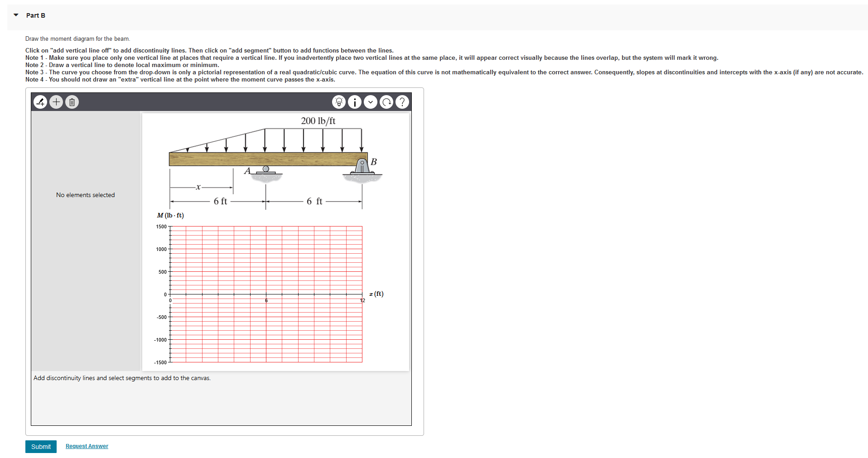Image resolution: width=868 pixels, height=458 pixels.
Task: Click the No elements selected panel
Action: [85, 195]
